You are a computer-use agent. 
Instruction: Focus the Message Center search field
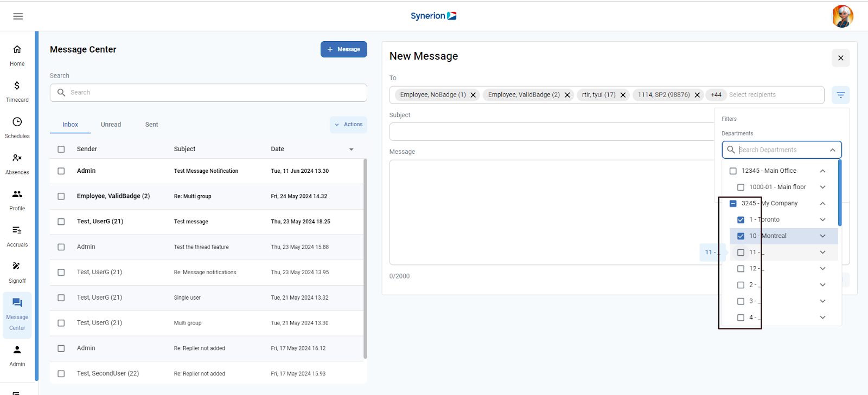[x=208, y=93]
